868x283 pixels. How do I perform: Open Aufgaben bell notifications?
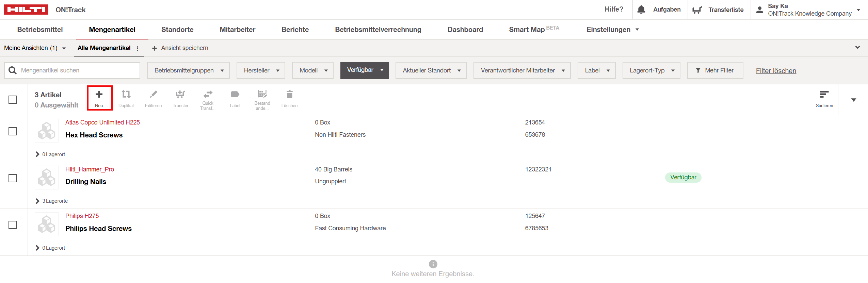pyautogui.click(x=641, y=10)
